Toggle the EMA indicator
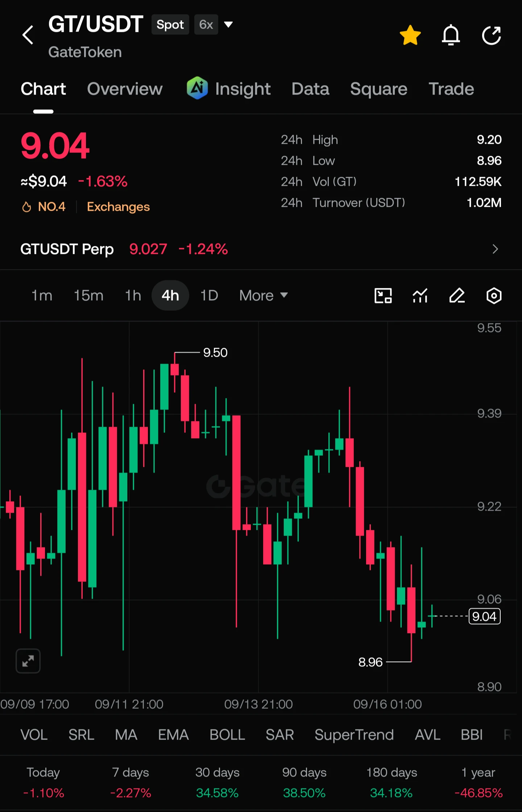Image resolution: width=522 pixels, height=812 pixels. [x=173, y=735]
